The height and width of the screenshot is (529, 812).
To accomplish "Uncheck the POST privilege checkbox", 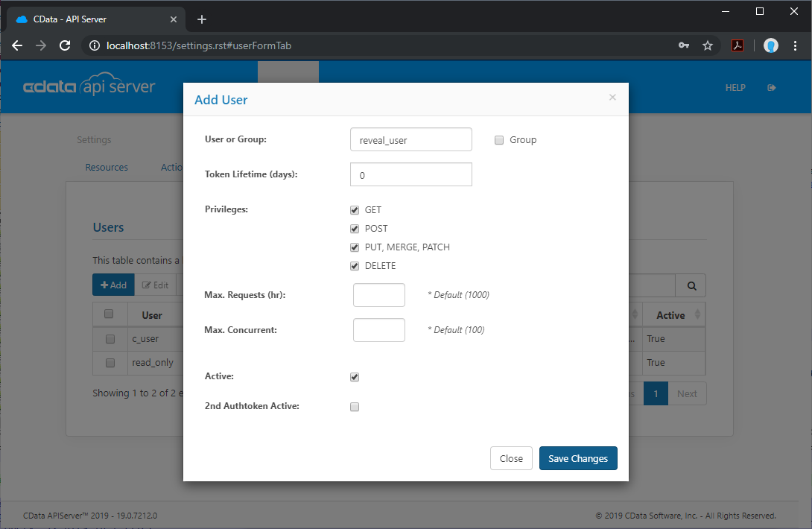I will pos(355,229).
